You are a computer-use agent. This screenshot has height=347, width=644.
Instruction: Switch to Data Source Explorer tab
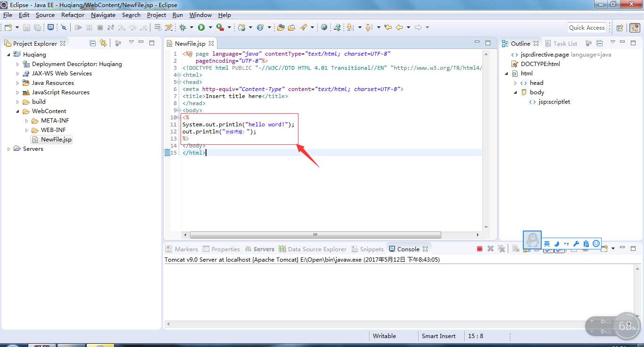pyautogui.click(x=313, y=249)
